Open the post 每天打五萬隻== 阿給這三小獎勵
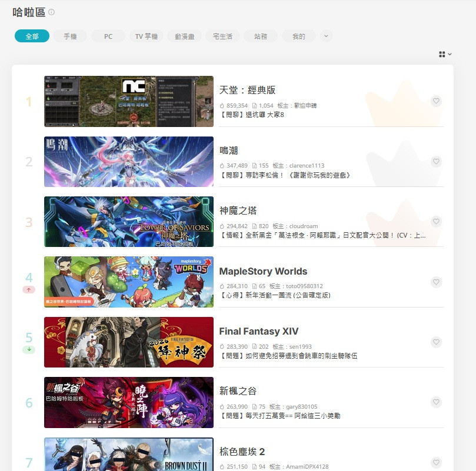476x471 pixels. (279, 416)
